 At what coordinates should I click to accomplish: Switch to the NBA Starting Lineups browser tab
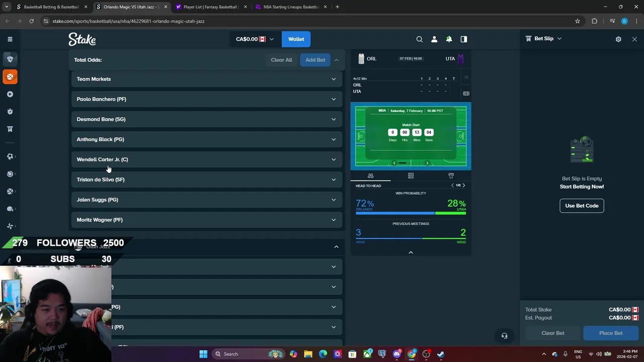tap(291, 7)
